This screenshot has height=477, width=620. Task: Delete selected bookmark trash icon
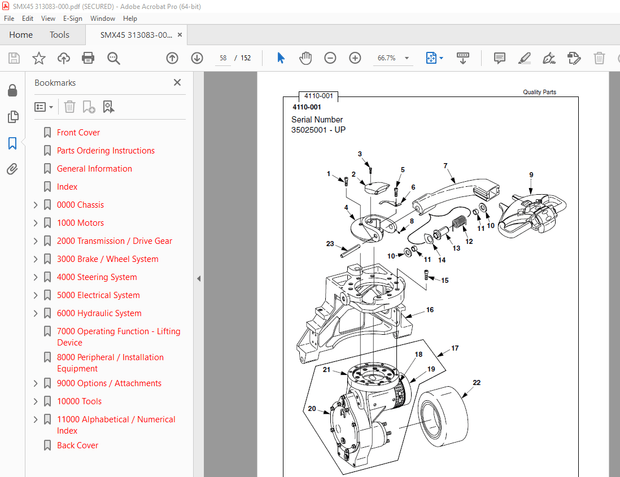(x=70, y=107)
